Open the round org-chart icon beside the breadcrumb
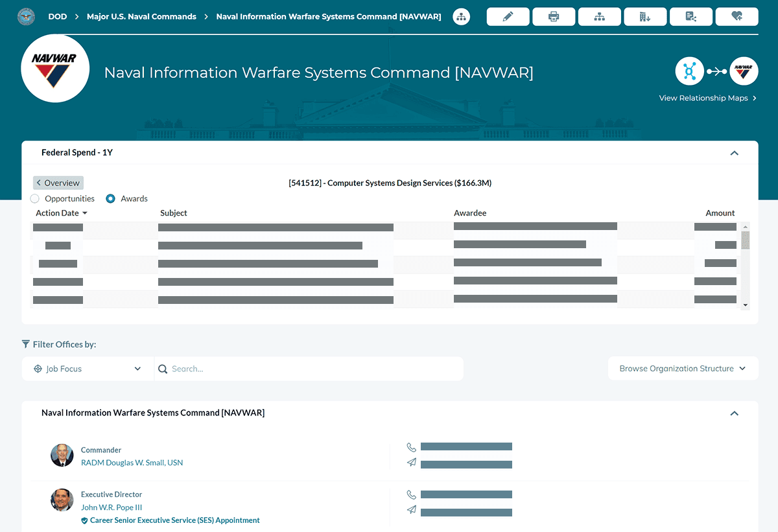Image resolution: width=778 pixels, height=532 pixels. [x=461, y=17]
